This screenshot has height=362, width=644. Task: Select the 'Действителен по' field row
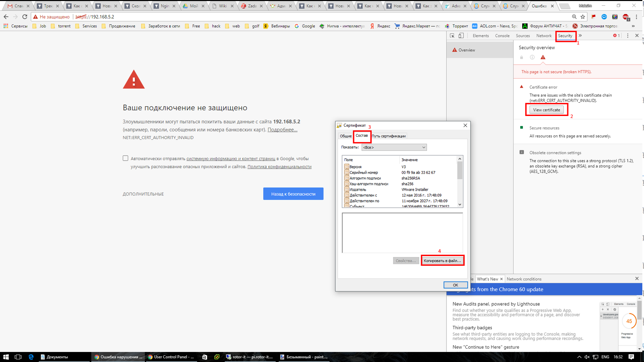point(400,201)
